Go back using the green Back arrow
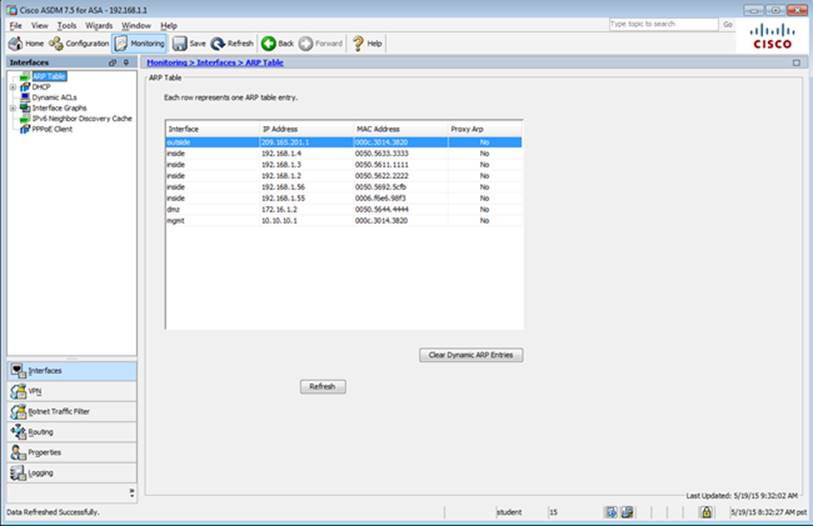The image size is (813, 526). [x=268, y=44]
